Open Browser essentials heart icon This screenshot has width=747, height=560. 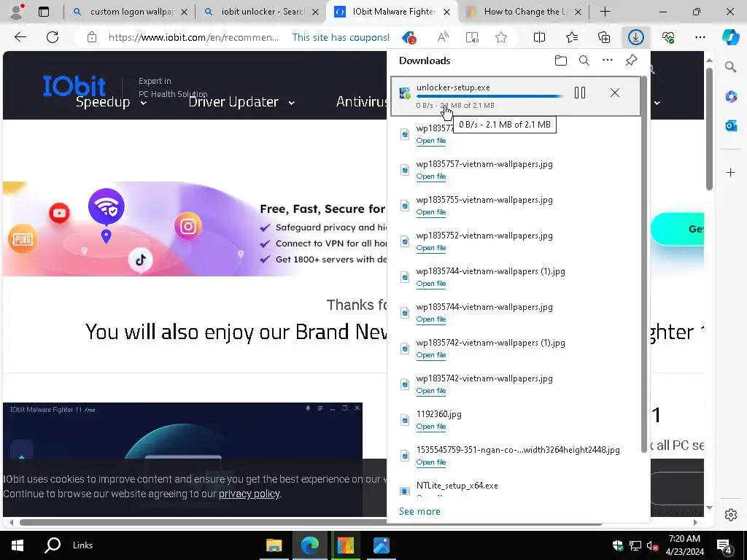pos(668,37)
